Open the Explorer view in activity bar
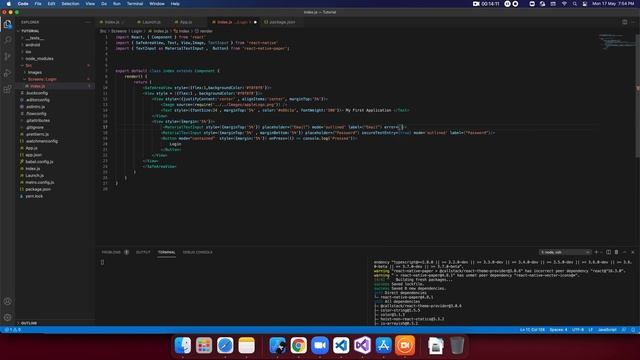Viewport: 640px width, 360px height. click(x=7, y=24)
